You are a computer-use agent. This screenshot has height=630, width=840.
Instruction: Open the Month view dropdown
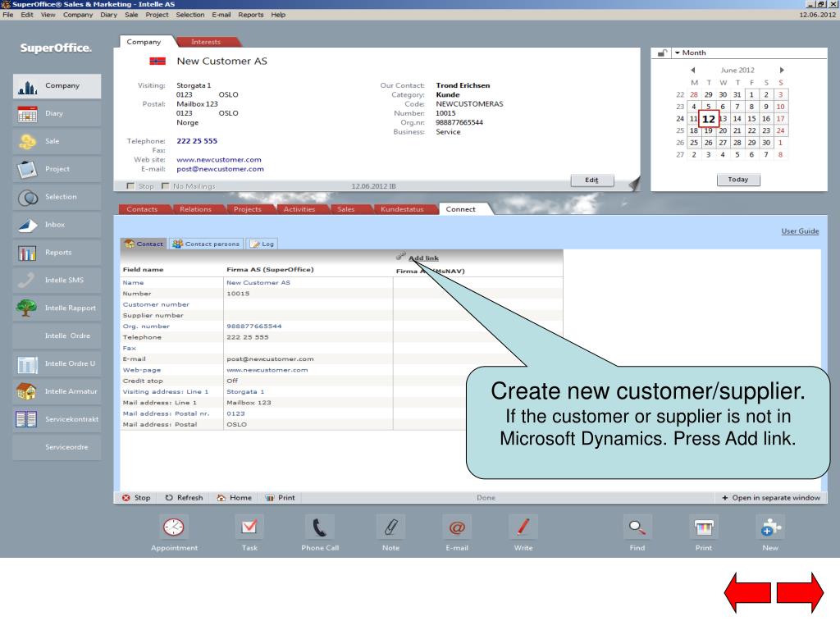pyautogui.click(x=690, y=53)
